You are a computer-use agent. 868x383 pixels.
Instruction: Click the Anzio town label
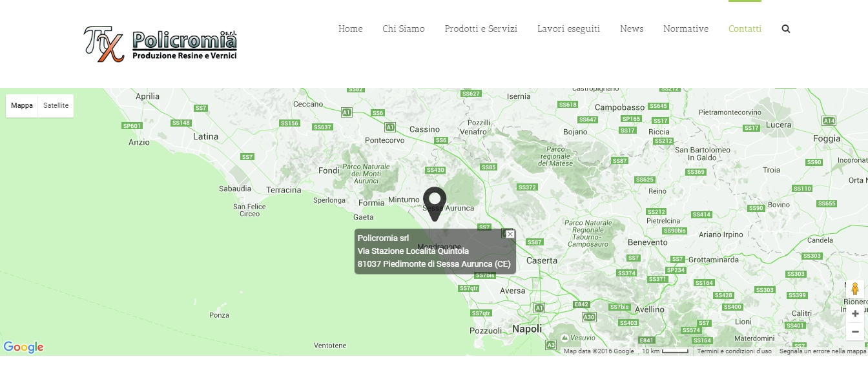point(139,142)
